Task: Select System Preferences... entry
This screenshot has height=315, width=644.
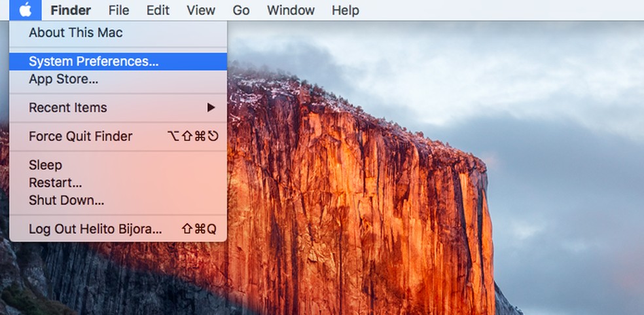Action: (118, 62)
